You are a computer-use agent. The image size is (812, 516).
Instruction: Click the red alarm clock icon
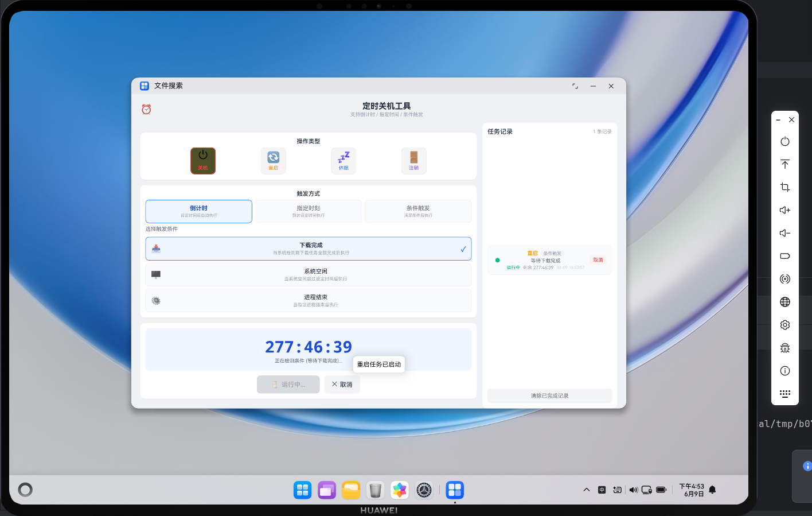pos(146,109)
